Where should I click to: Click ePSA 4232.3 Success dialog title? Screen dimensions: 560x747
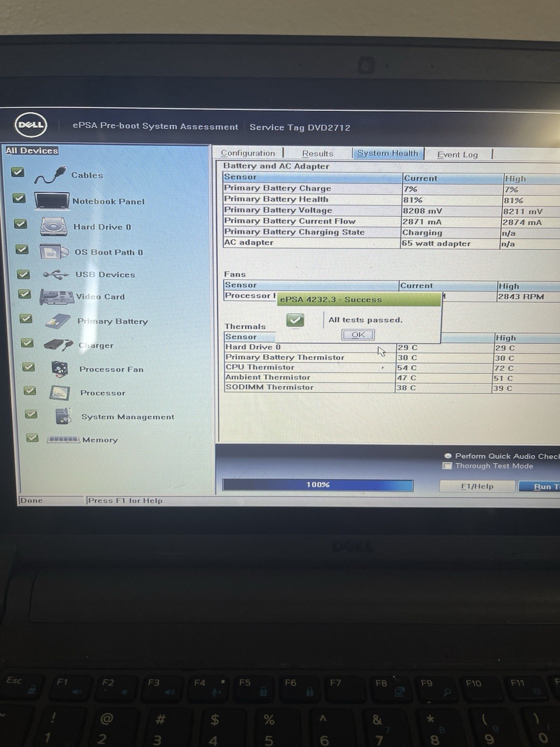pyautogui.click(x=331, y=300)
